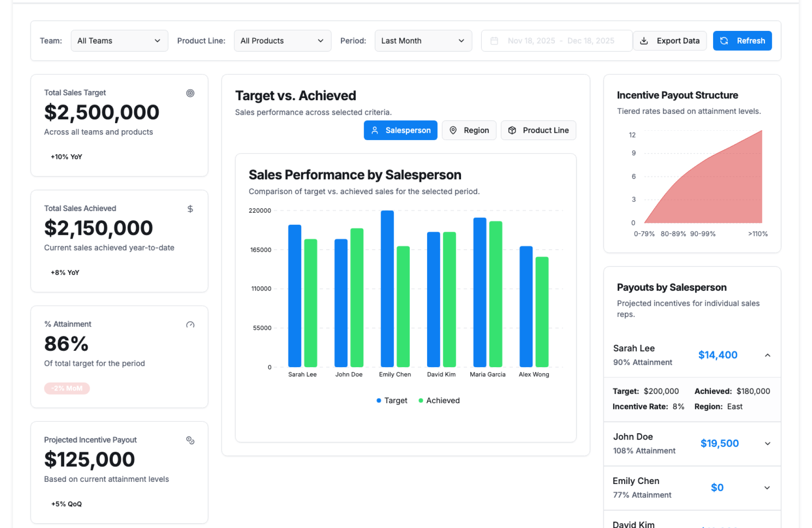Image resolution: width=812 pixels, height=528 pixels.
Task: Click the gauge icon on % Attainment card
Action: 190,324
